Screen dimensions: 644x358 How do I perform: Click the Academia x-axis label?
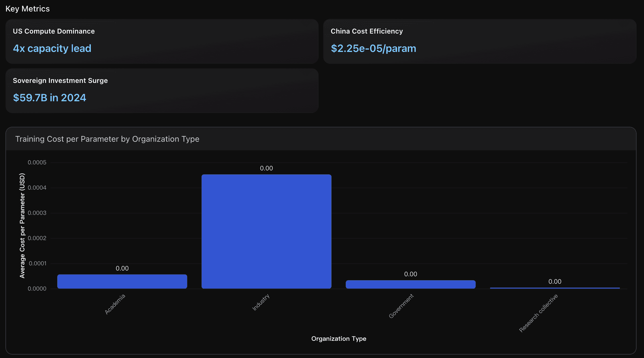pos(115,304)
